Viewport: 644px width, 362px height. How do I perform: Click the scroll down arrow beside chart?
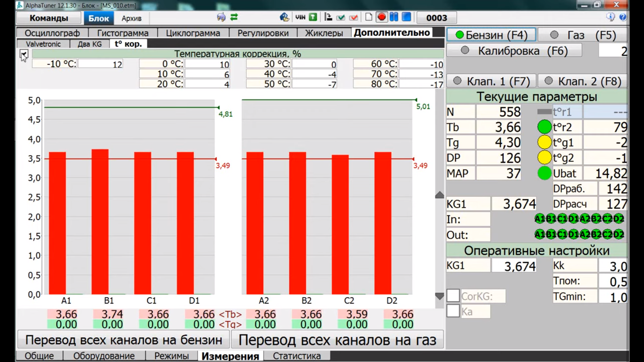439,296
